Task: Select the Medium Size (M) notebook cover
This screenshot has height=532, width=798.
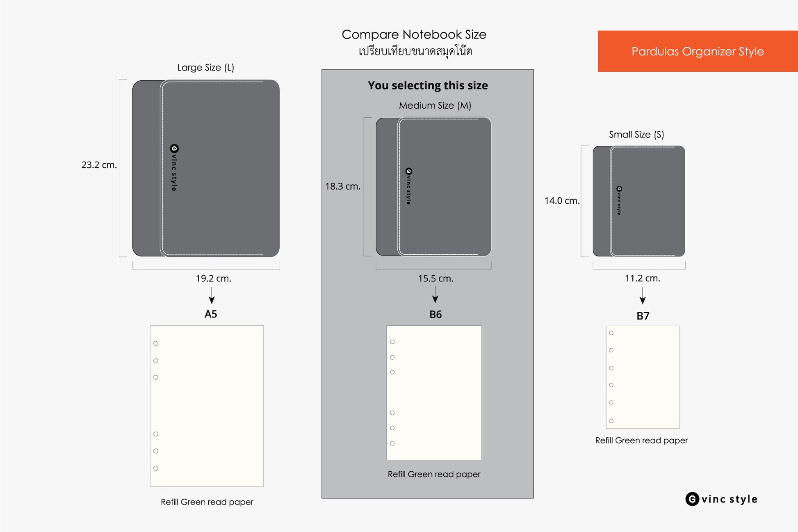Action: [433, 187]
